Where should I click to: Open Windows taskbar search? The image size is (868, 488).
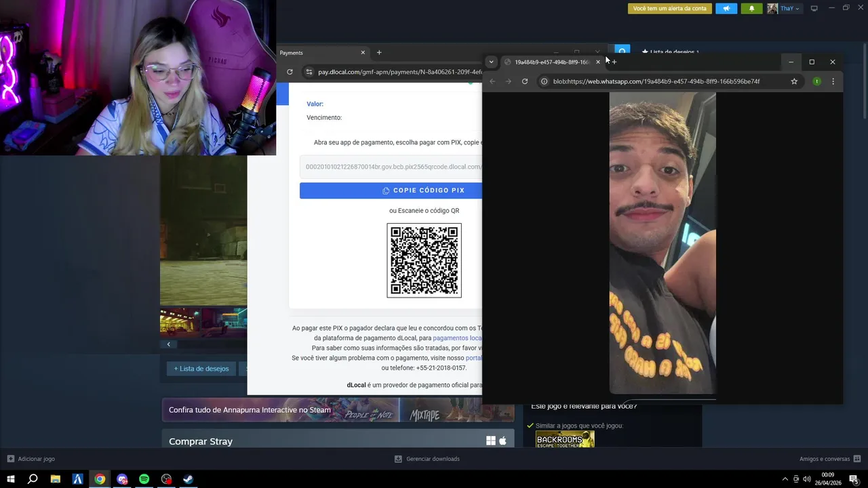click(33, 479)
